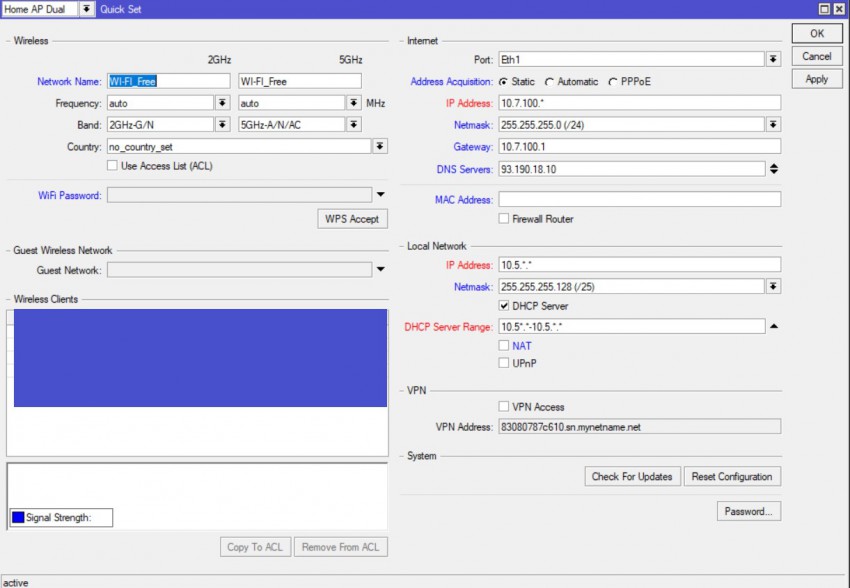Select Automatic address acquisition

[x=550, y=82]
